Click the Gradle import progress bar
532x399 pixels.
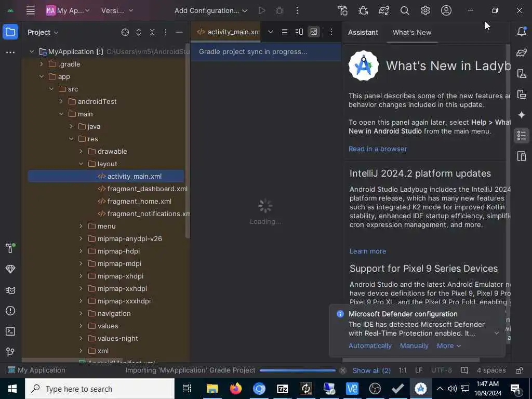(x=298, y=370)
